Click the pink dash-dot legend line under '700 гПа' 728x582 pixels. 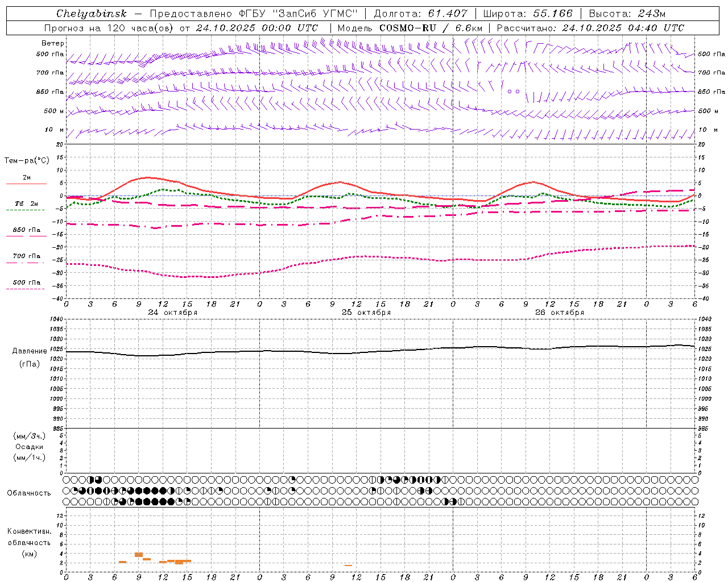pos(26,263)
